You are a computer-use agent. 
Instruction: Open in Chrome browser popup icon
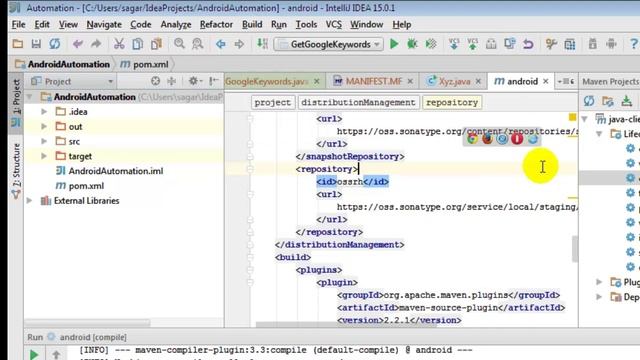click(x=473, y=139)
